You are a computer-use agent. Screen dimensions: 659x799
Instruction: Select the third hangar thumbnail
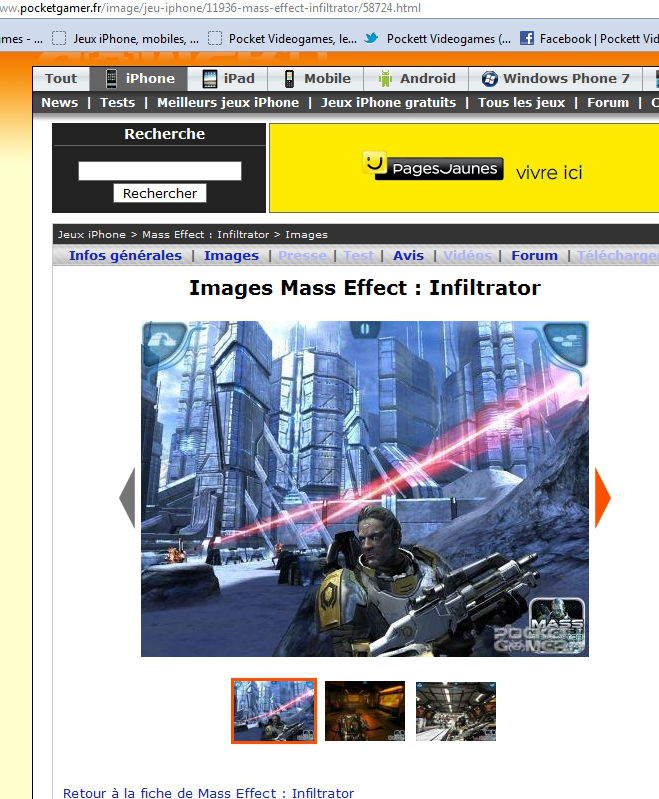456,711
